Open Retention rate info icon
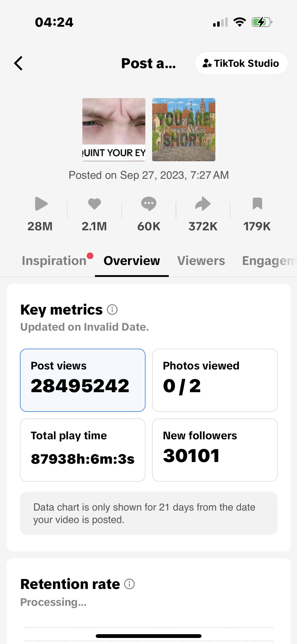Image resolution: width=297 pixels, height=644 pixels. pos(129,584)
